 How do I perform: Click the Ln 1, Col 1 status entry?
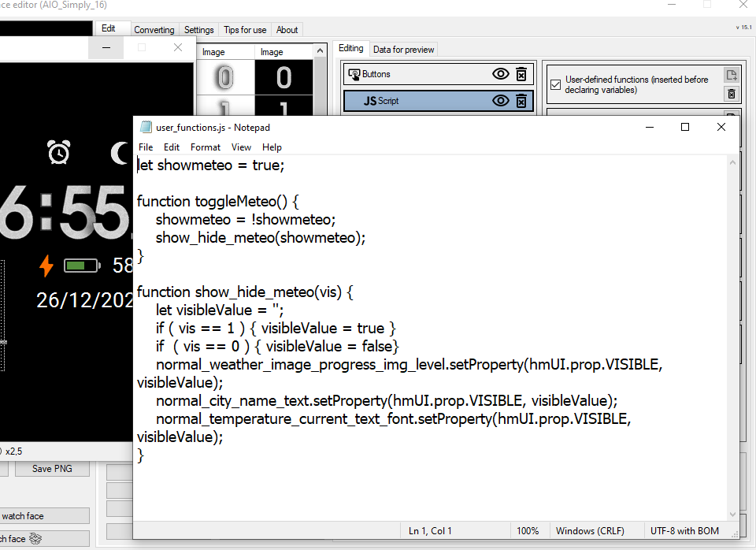[430, 531]
